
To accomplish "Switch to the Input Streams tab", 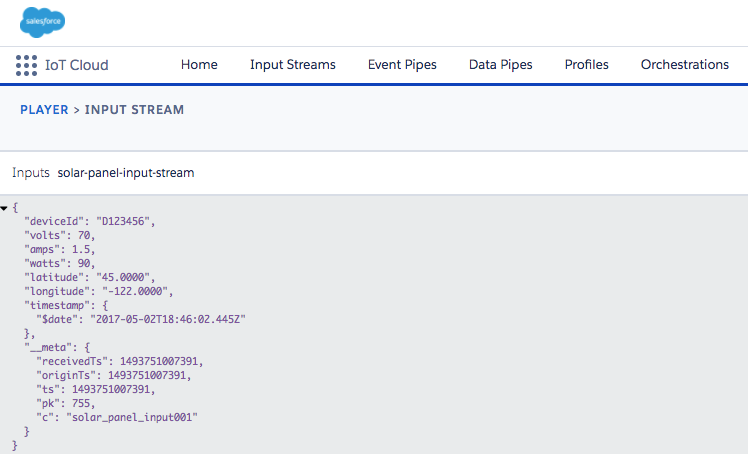I will pyautogui.click(x=292, y=65).
